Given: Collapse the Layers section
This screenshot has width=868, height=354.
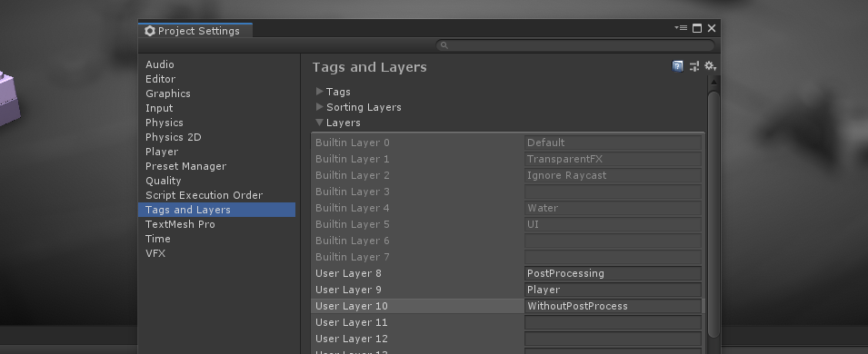Looking at the screenshot, I should [x=319, y=123].
